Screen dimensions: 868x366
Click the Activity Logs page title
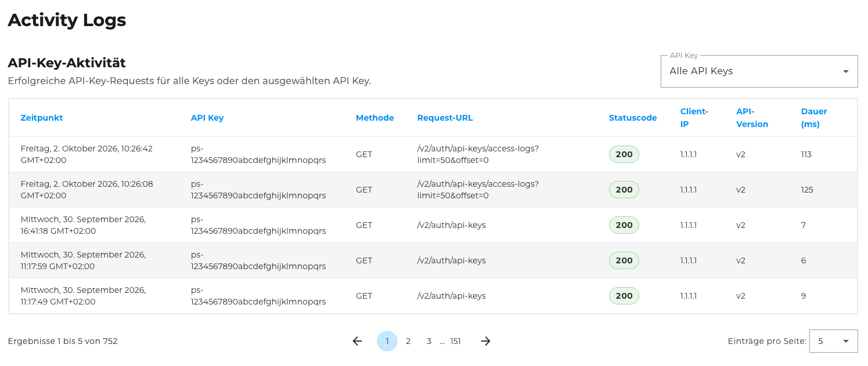[x=67, y=20]
